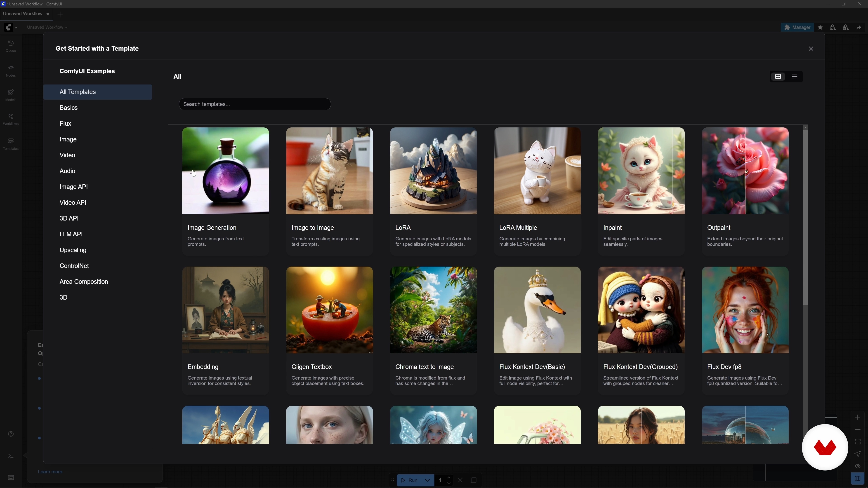Open the Nodes library sidebar icon

tap(11, 71)
